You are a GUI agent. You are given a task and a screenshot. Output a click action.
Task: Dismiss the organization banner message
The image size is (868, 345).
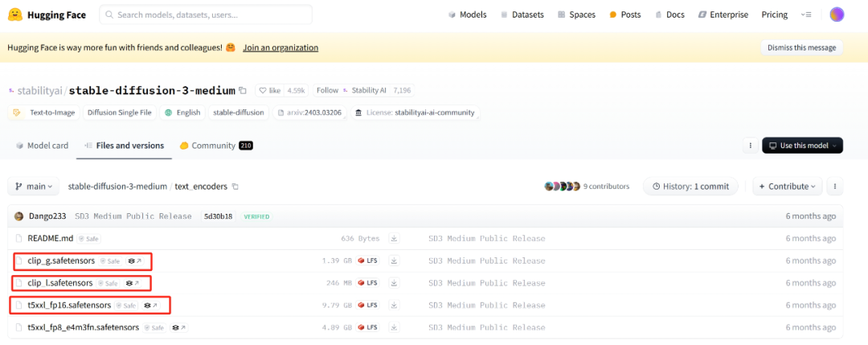click(x=801, y=47)
